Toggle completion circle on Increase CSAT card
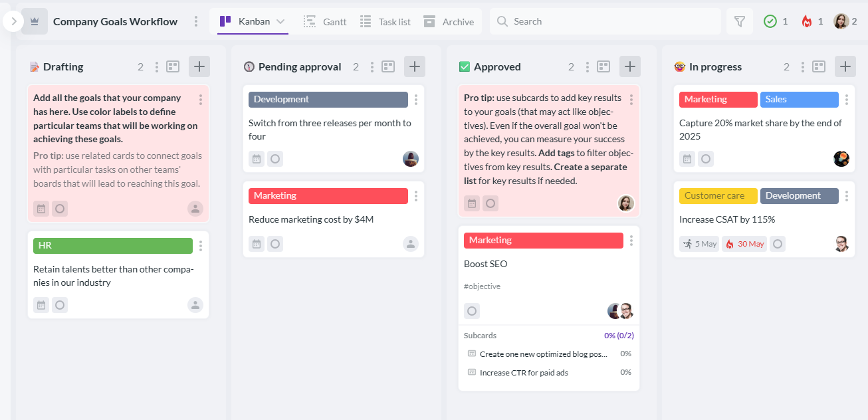The image size is (868, 420). point(778,244)
